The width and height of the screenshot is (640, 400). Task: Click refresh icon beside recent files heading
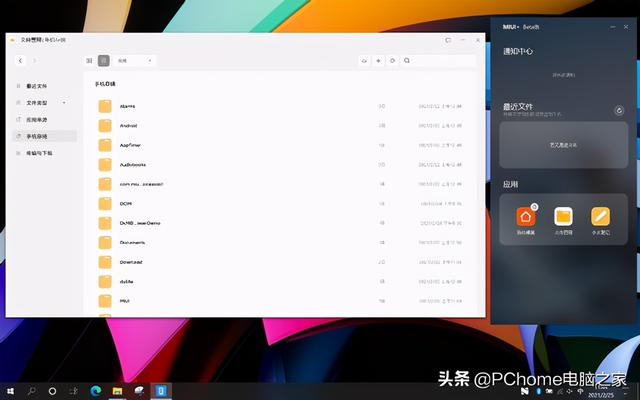[619, 111]
